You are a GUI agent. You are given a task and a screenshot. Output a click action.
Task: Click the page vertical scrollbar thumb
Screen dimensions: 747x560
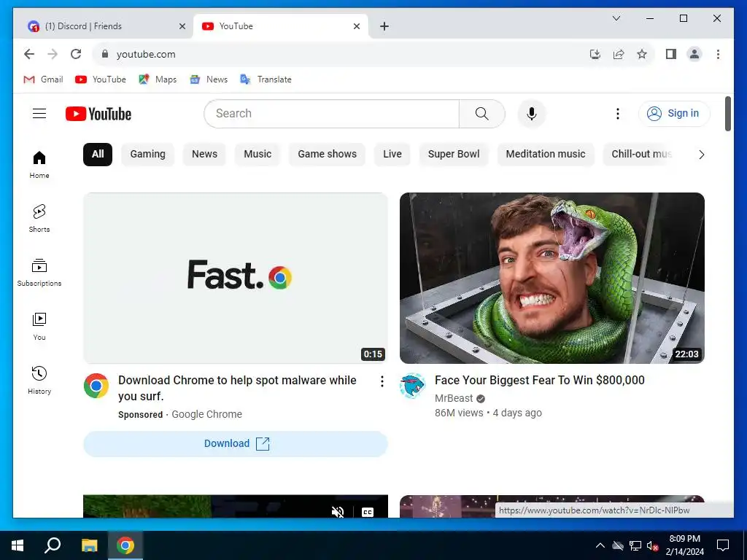(727, 114)
